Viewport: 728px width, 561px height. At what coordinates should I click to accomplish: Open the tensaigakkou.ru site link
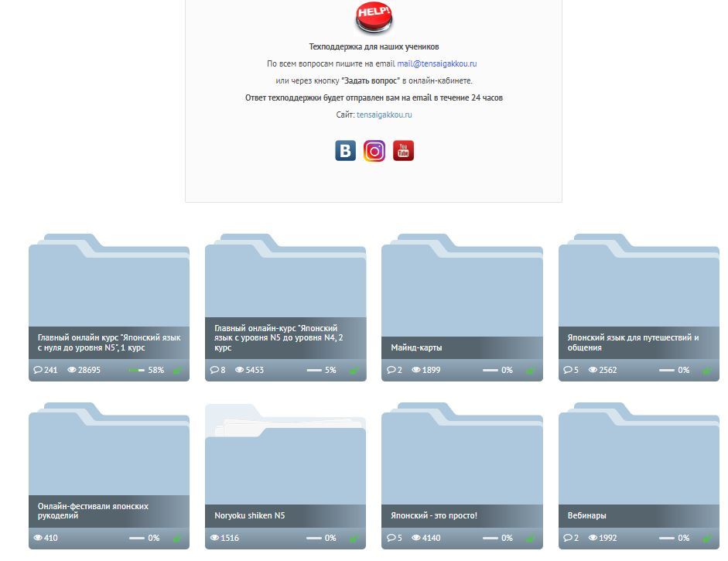point(385,115)
